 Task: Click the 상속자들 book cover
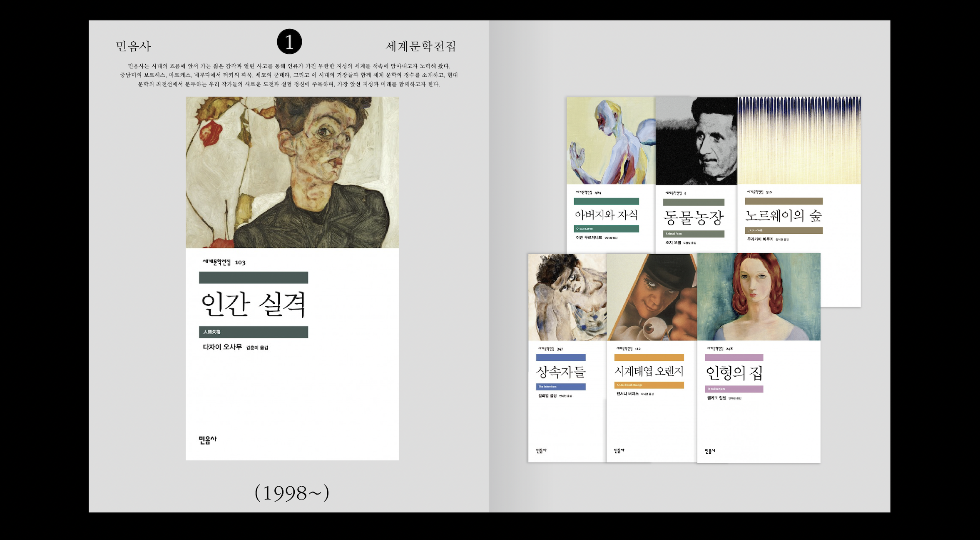pos(567,358)
